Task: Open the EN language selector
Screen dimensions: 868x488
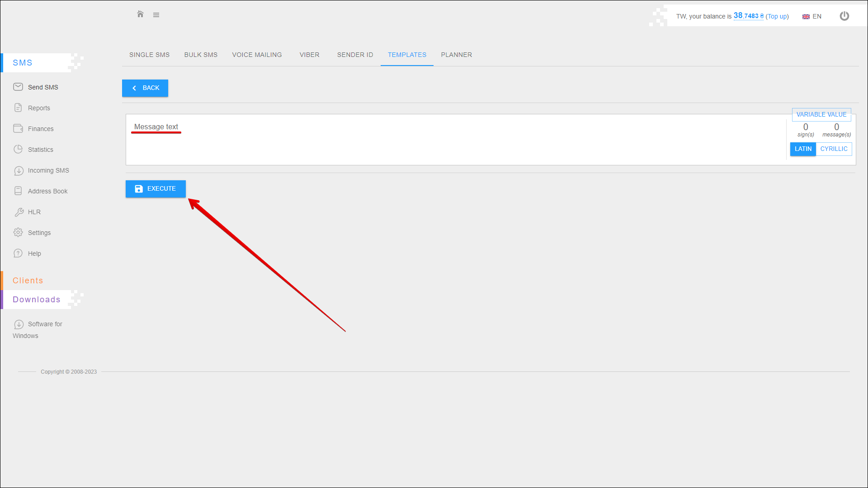Action: (812, 16)
